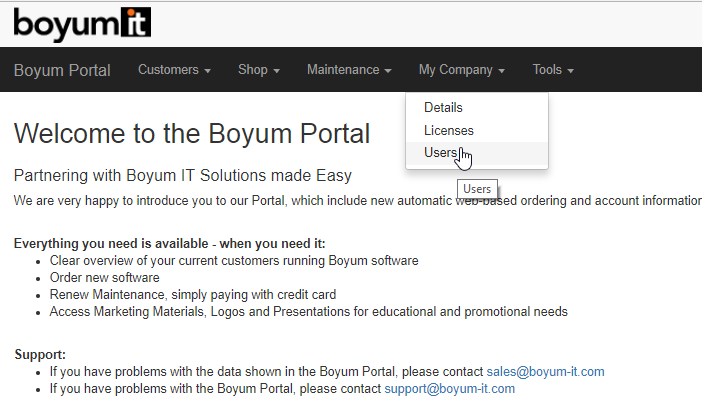The height and width of the screenshot is (402, 702).
Task: Click the 'Support:' heading text
Action: [40, 355]
